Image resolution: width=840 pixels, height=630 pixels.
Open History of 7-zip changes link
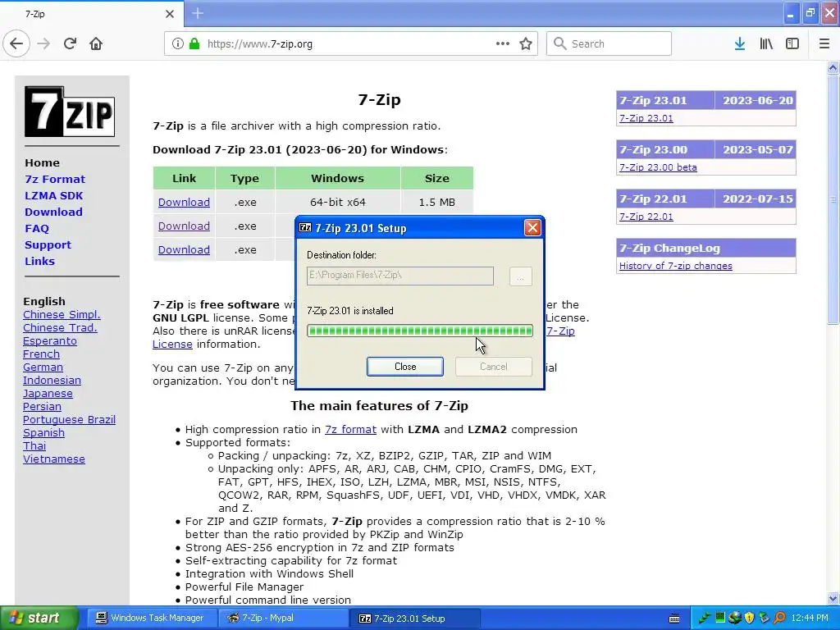(x=676, y=266)
